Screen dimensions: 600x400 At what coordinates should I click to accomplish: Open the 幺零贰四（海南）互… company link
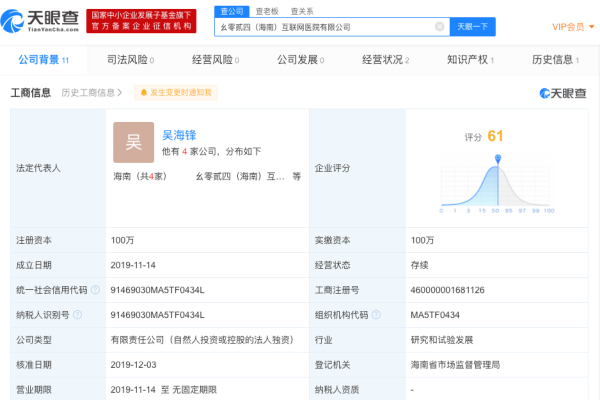(x=240, y=176)
